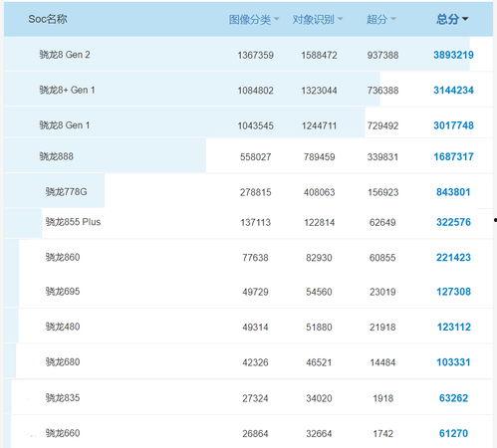
Task: Click total score 3144234
Action: point(453,90)
